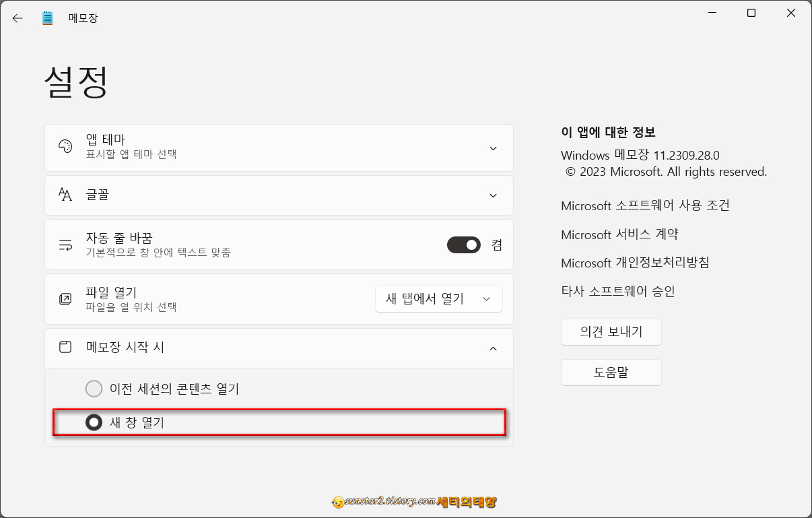812x518 pixels.
Task: Click the 의견 보내기 button
Action: point(610,331)
